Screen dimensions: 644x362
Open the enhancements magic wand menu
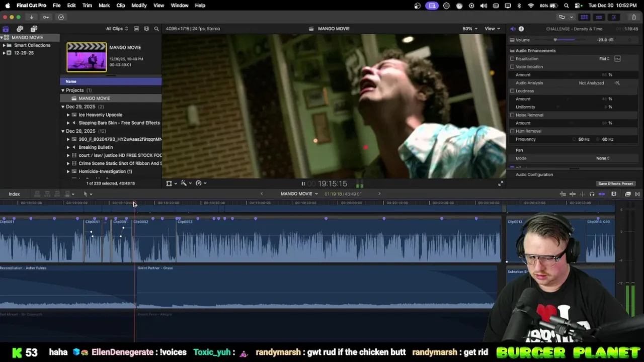pyautogui.click(x=186, y=184)
